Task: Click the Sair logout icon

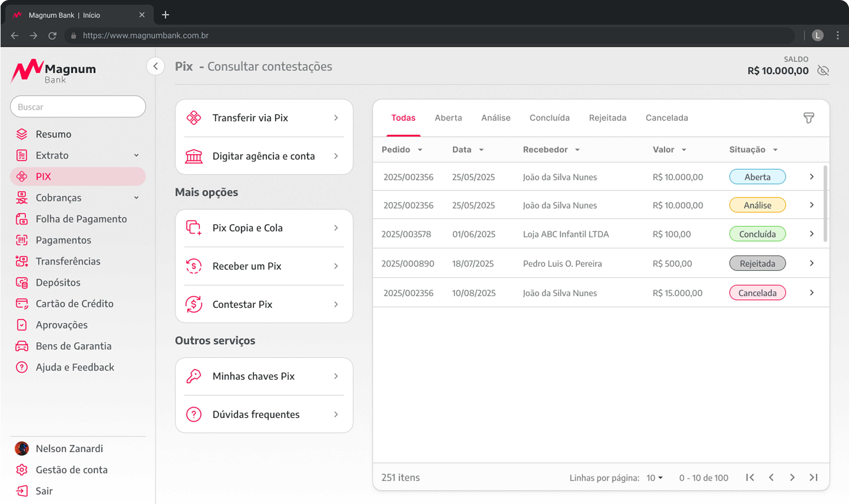Action: pyautogui.click(x=22, y=491)
